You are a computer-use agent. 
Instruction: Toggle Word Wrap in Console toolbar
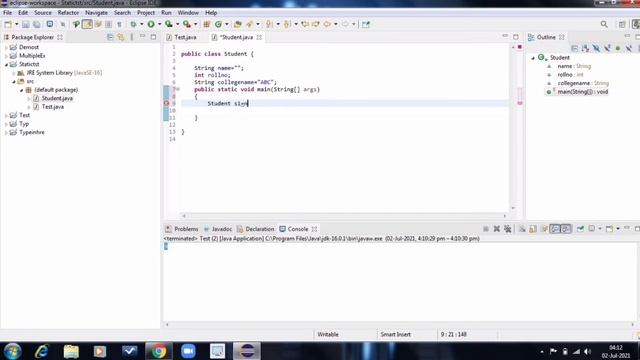(544, 229)
